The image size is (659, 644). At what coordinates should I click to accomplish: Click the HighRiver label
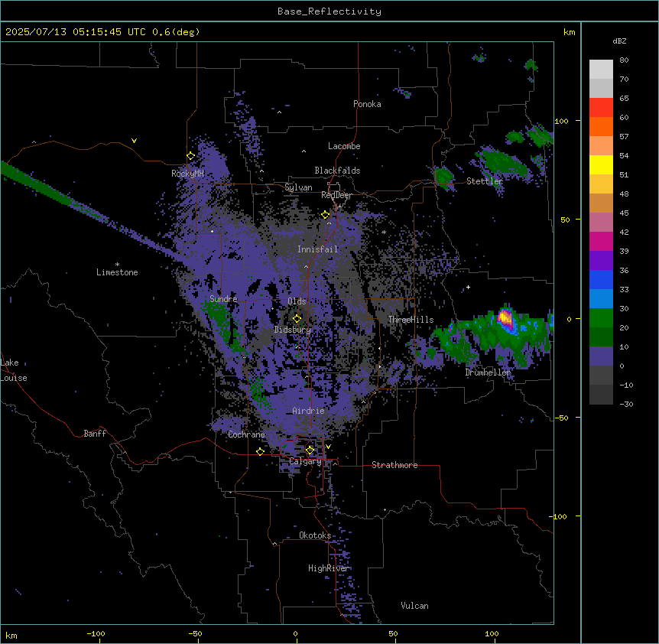tap(329, 568)
